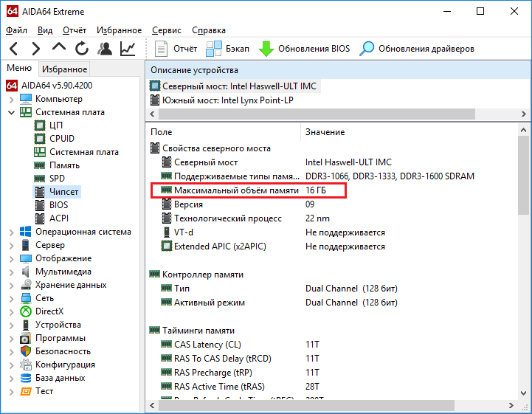Image resolution: width=532 pixels, height=414 pixels.
Task: Select the VT-d row
Action: [273, 232]
